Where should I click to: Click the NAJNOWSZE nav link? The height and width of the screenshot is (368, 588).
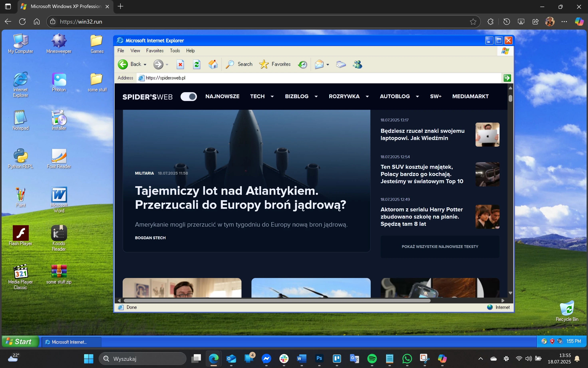coord(222,96)
